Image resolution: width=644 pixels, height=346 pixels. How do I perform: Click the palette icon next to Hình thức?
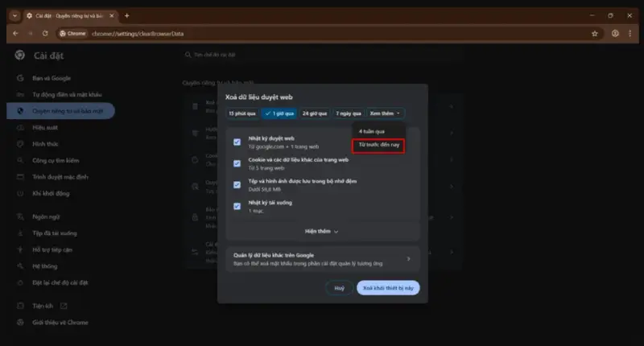(x=19, y=144)
